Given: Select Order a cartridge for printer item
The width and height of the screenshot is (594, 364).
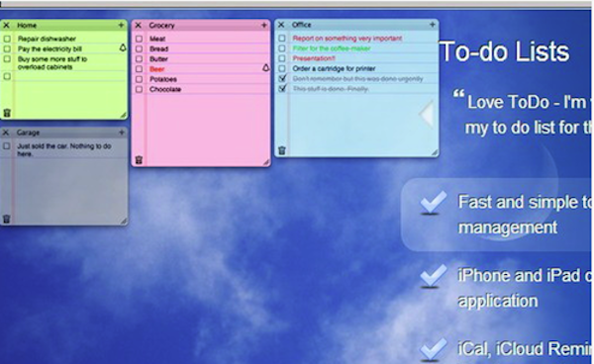Looking at the screenshot, I should click(334, 68).
